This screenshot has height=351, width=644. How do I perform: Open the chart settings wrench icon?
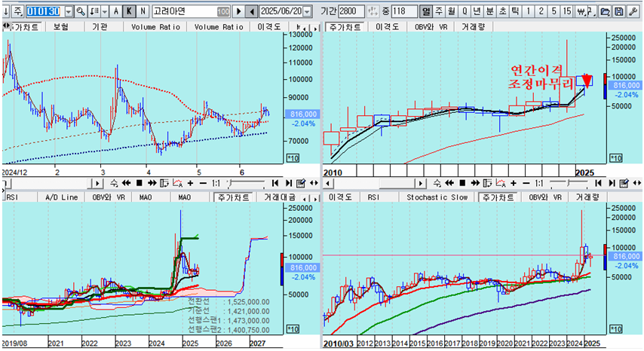pos(630,12)
